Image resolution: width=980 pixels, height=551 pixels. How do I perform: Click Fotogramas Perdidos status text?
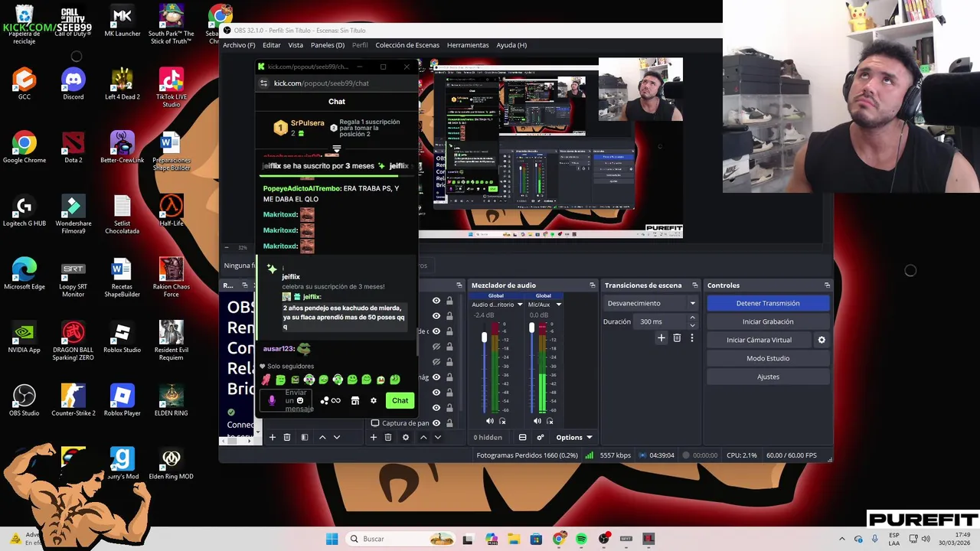tap(528, 455)
